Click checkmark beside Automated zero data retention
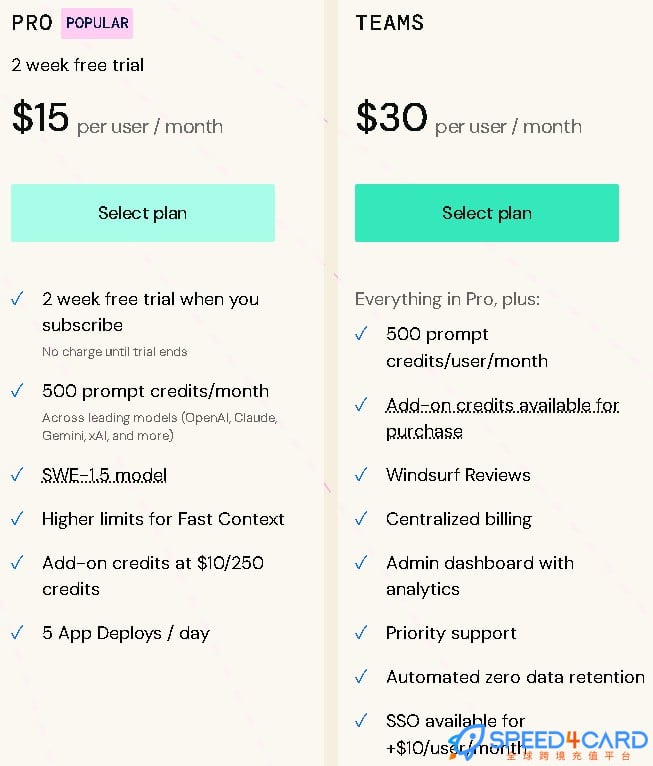653x766 pixels. tap(361, 677)
